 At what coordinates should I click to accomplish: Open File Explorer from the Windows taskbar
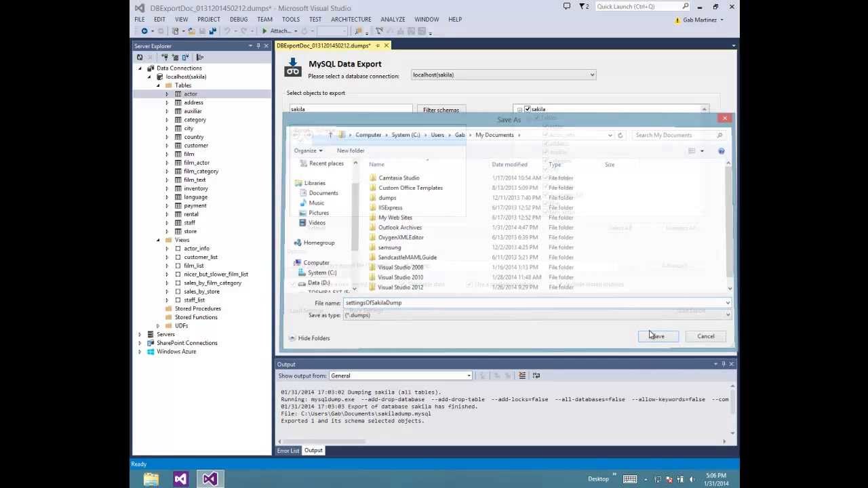tap(151, 479)
